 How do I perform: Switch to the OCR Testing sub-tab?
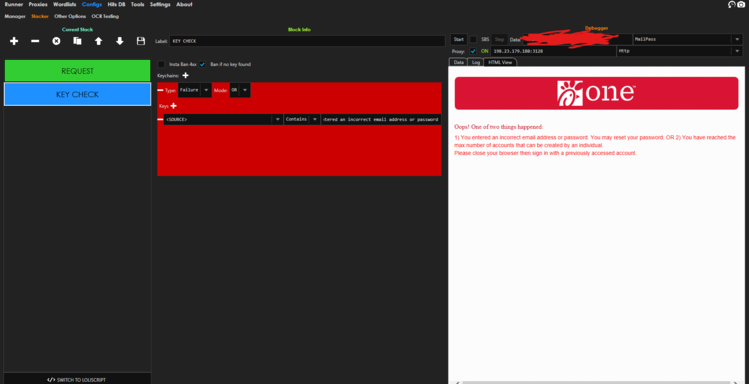(x=105, y=16)
